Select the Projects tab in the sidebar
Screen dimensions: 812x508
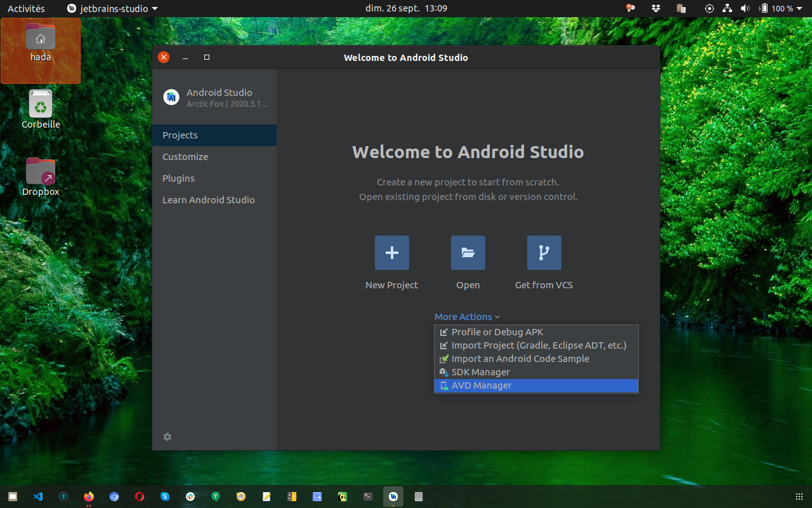tap(214, 135)
